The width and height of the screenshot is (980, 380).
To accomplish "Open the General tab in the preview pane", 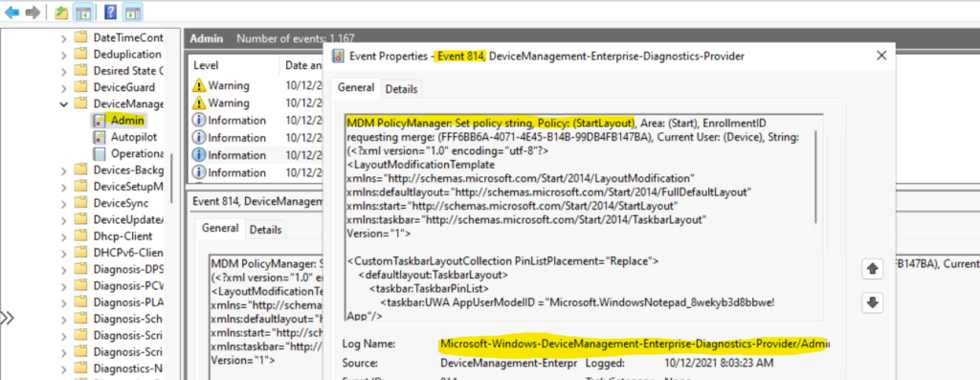I will tap(220, 228).
